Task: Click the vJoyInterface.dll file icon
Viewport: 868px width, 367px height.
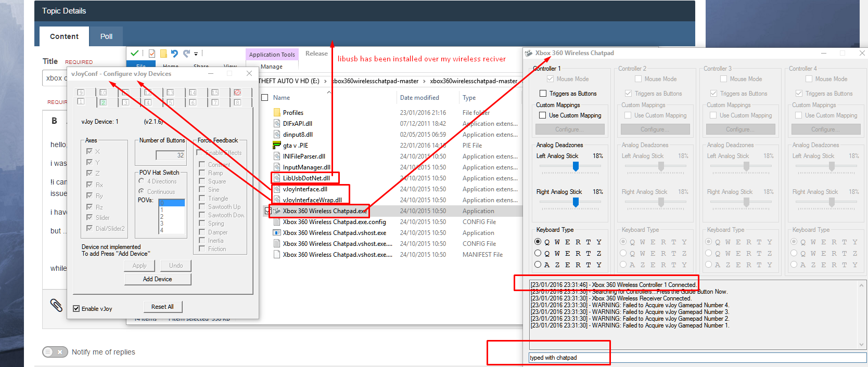Action: 277,189
